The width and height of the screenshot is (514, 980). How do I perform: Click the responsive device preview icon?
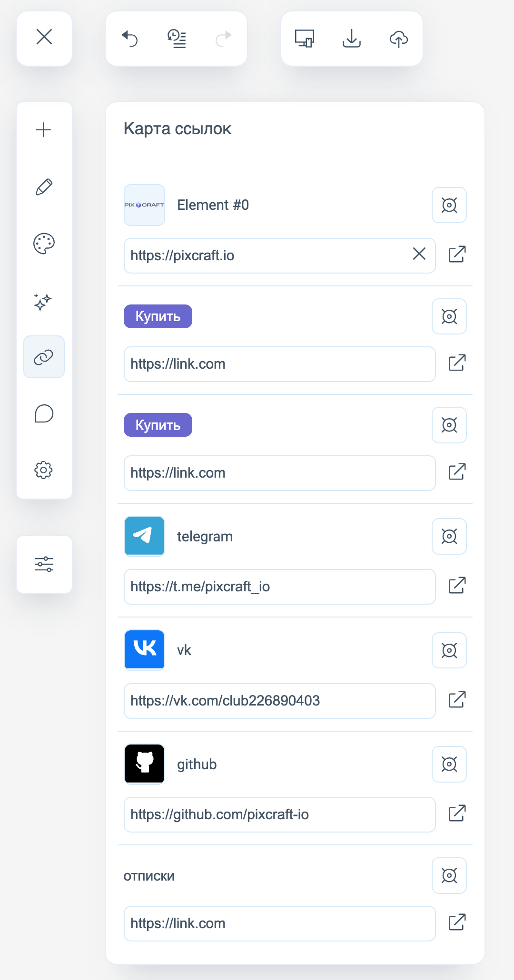click(305, 39)
